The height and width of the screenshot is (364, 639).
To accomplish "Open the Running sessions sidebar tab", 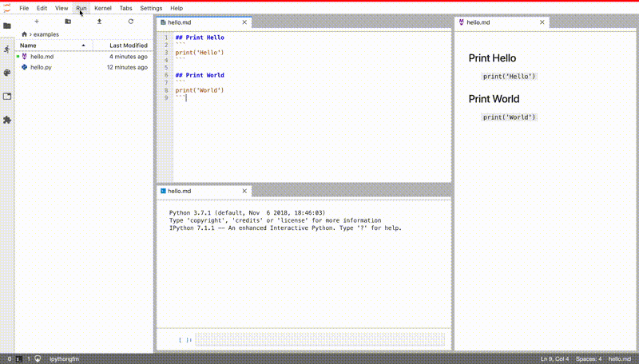I will click(7, 49).
